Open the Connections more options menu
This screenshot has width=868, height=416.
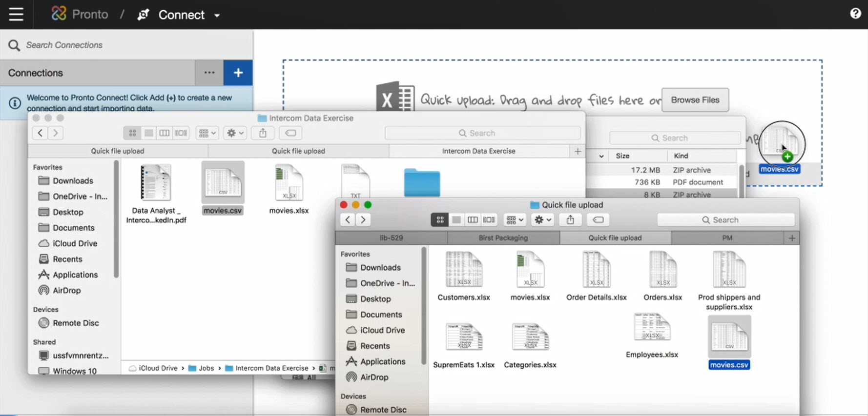click(209, 73)
